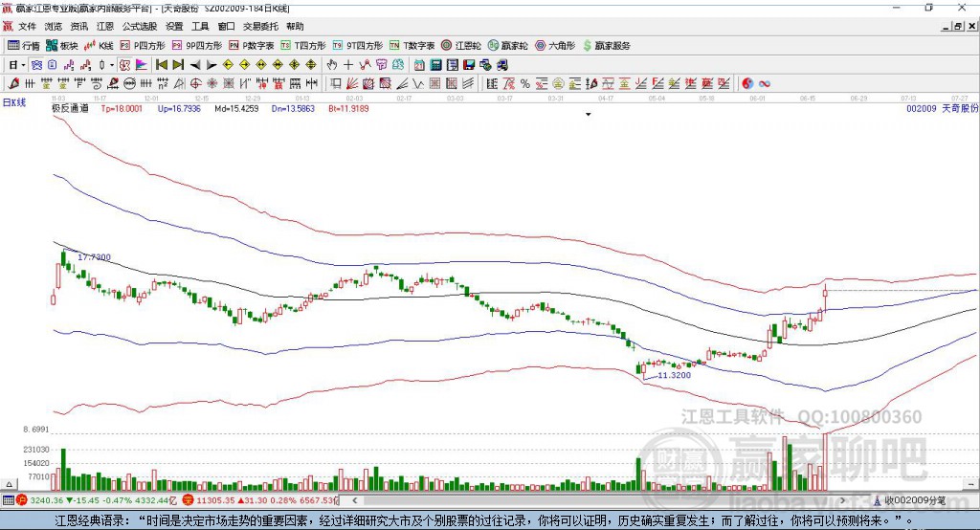The image size is (980, 530).
Task: Click the red-blue yin-yang icon
Action: coord(747,84)
